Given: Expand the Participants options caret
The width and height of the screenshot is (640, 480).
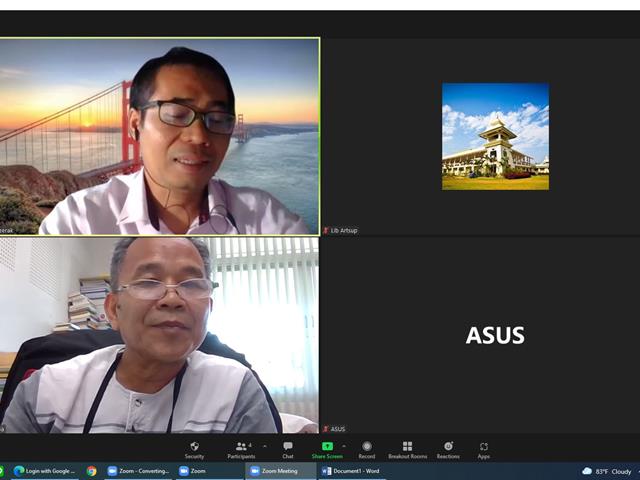Looking at the screenshot, I should pyautogui.click(x=264, y=446).
